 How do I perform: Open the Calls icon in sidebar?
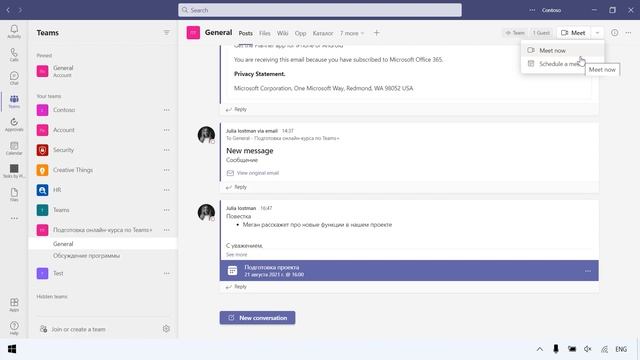click(x=14, y=55)
